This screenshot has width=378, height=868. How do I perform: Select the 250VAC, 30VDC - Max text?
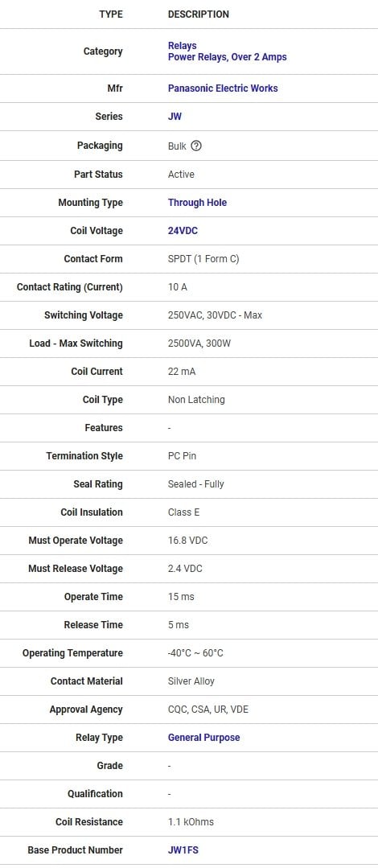(216, 315)
